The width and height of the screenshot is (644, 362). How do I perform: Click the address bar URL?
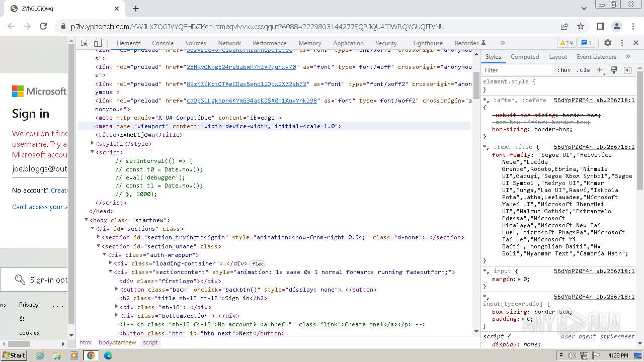(x=258, y=27)
